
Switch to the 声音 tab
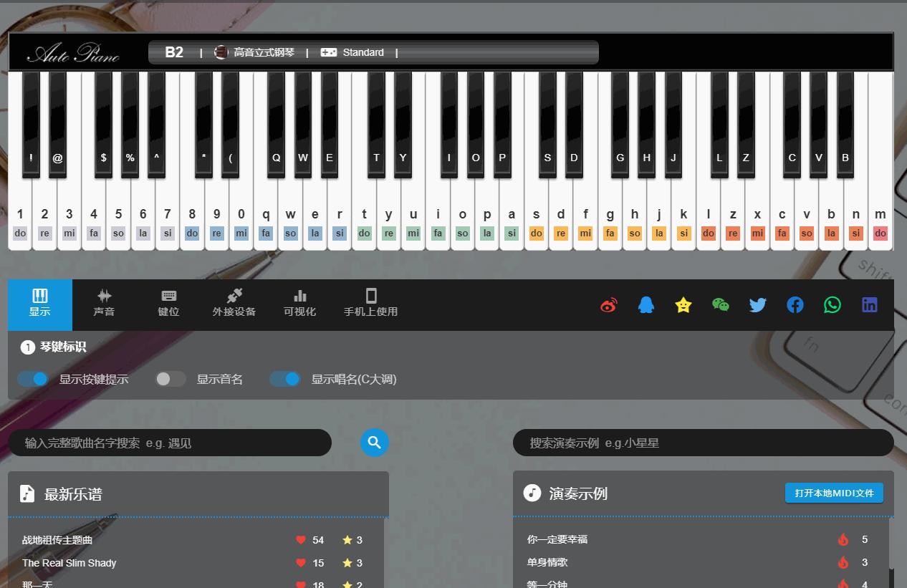point(104,304)
